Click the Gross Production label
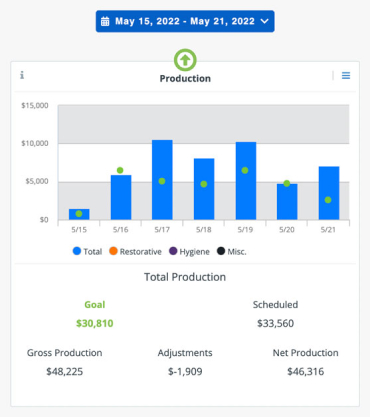Screen dimensions: 370x417 click(x=65, y=353)
